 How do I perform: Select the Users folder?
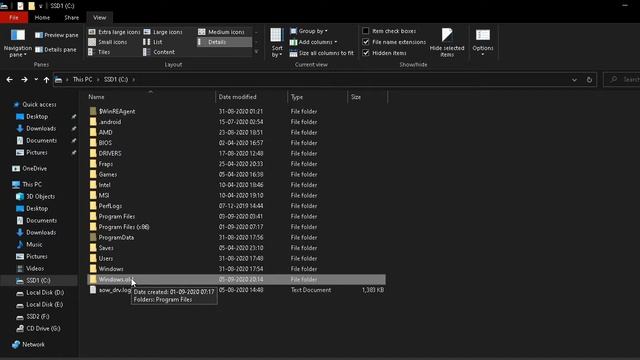(236, 258)
